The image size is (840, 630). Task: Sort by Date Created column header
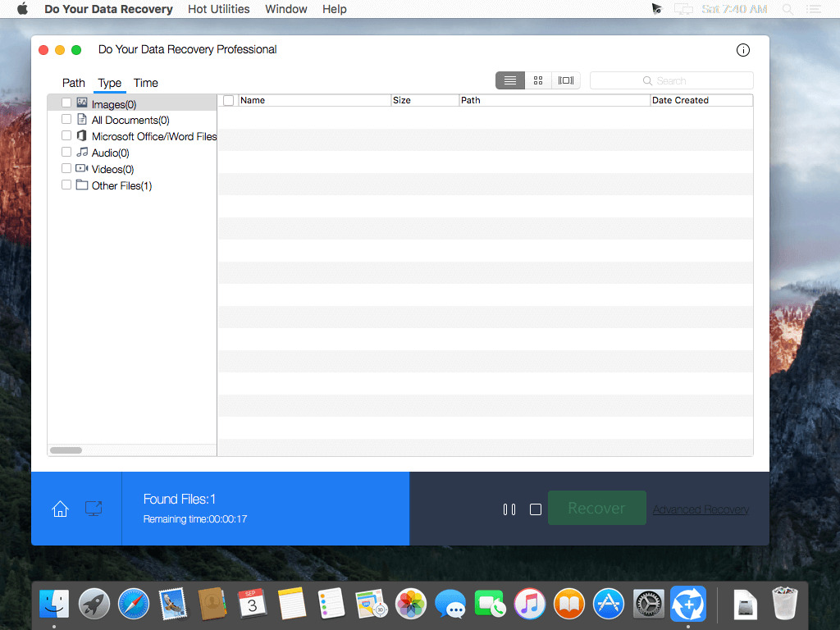click(x=702, y=100)
